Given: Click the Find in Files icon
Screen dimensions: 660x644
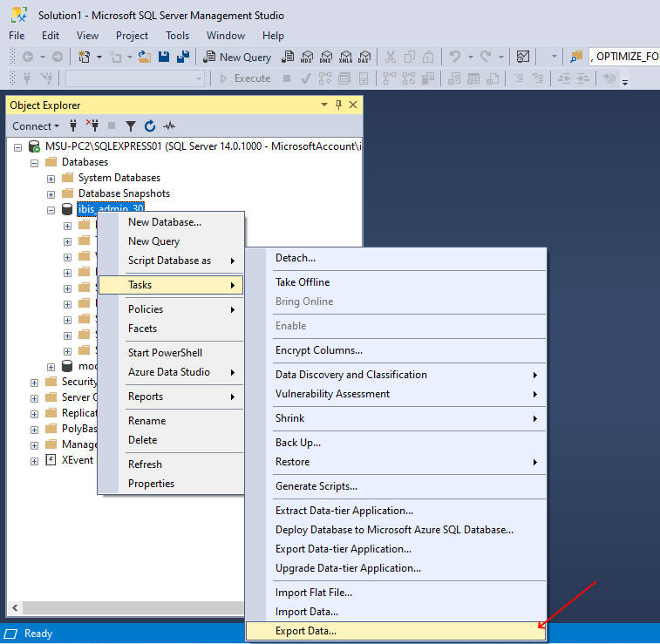Looking at the screenshot, I should pos(575,57).
